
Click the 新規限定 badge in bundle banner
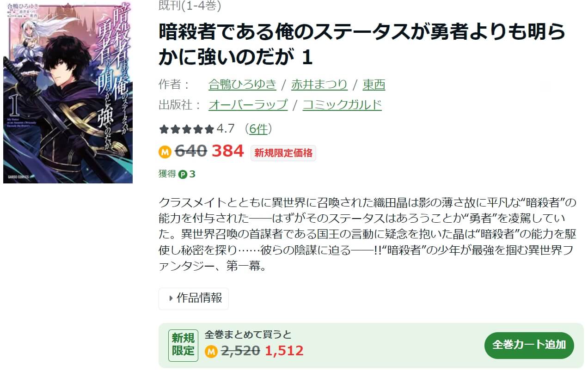coord(183,345)
